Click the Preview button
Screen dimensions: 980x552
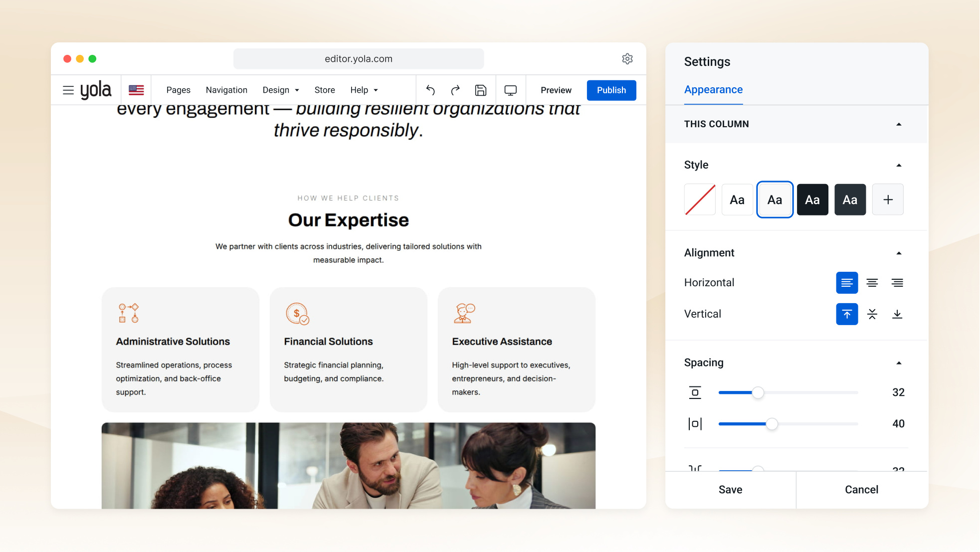[556, 90]
